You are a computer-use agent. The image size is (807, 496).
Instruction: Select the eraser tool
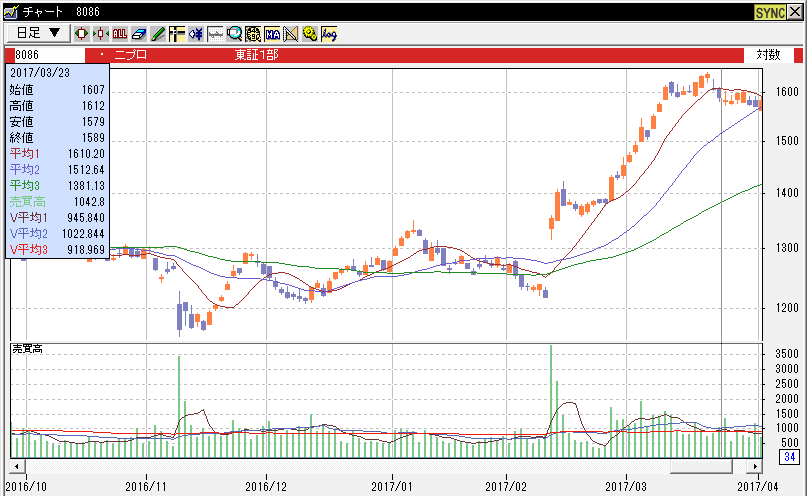139,33
